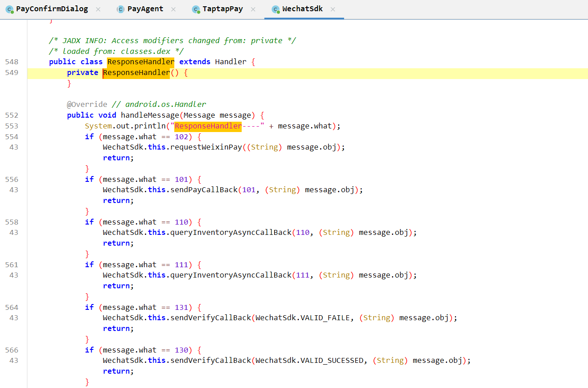Click the handleMessage method name
This screenshot has width=588, height=388.
(150, 115)
